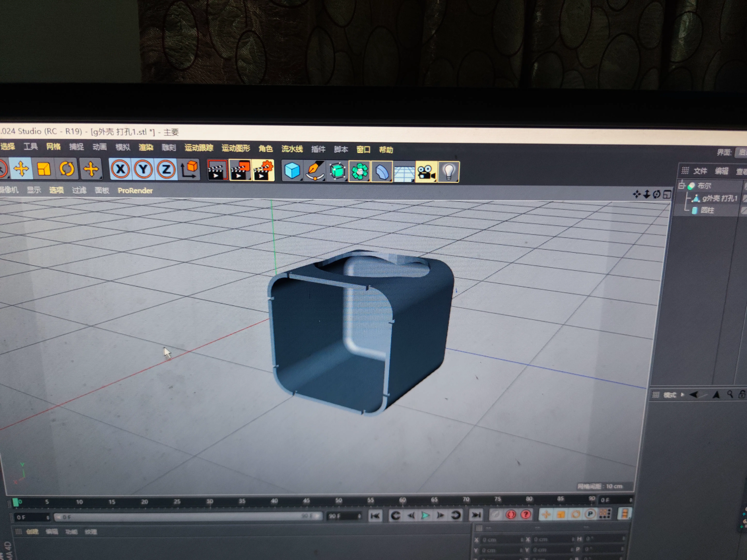Step back one frame
Image resolution: width=747 pixels, height=560 pixels.
pyautogui.click(x=411, y=515)
